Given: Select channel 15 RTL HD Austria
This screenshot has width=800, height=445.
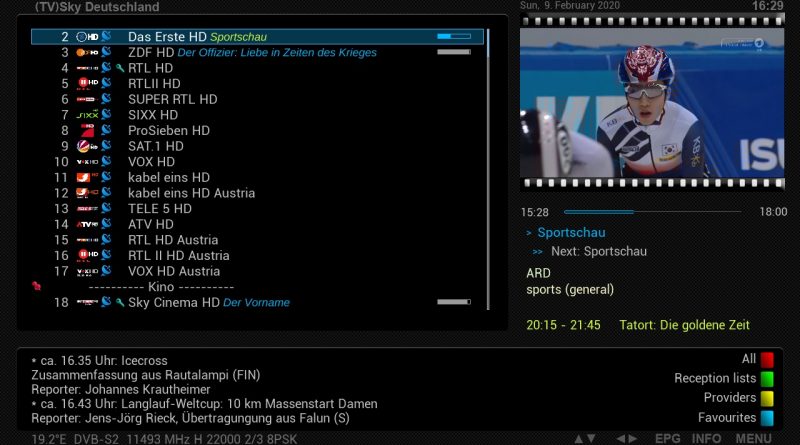Looking at the screenshot, I should [257, 240].
